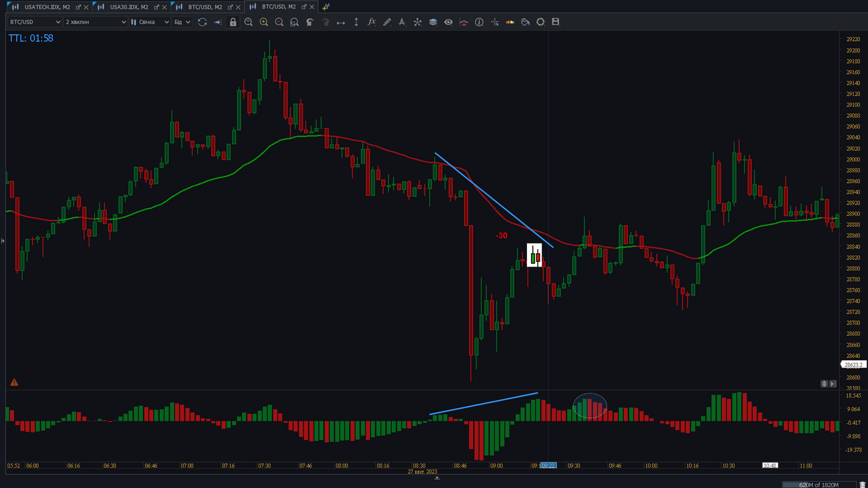
Task: Click the highlighted 10:48 time marker
Action: point(770,465)
